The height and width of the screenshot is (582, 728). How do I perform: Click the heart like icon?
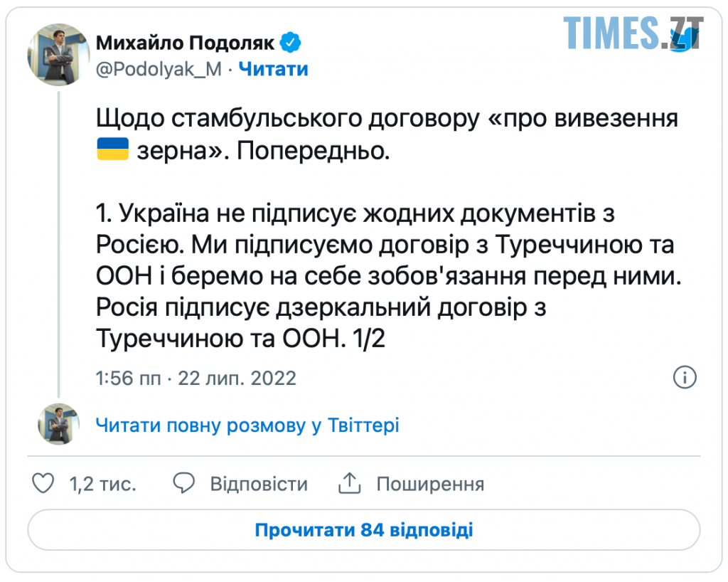(x=44, y=484)
